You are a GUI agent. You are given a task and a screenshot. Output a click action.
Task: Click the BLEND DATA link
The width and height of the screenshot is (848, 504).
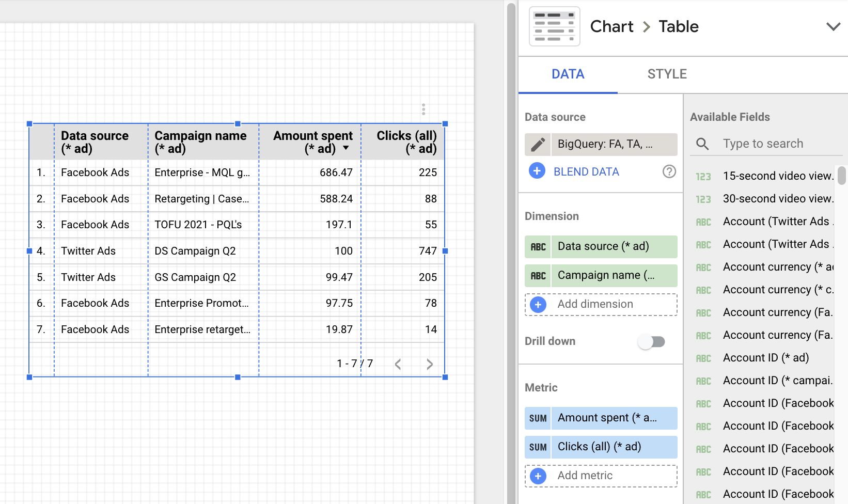coord(586,171)
